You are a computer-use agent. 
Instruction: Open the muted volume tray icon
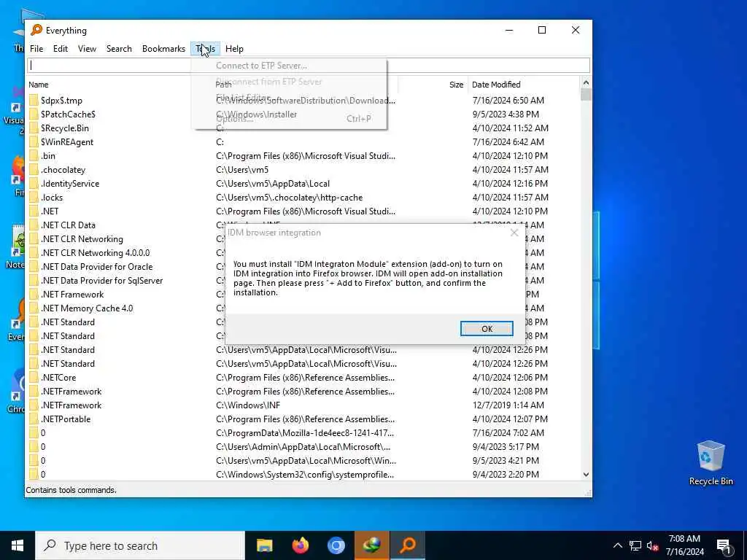tap(653, 545)
